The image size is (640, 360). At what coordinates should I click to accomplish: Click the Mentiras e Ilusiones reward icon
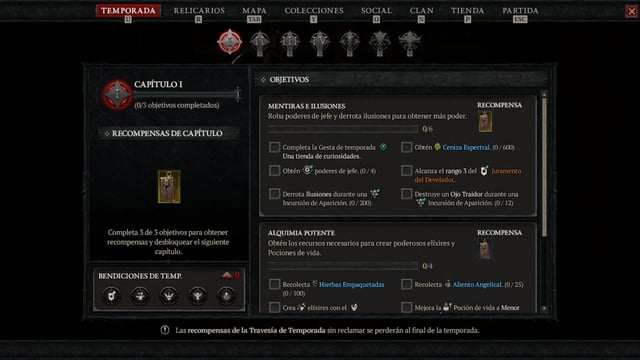485,122
